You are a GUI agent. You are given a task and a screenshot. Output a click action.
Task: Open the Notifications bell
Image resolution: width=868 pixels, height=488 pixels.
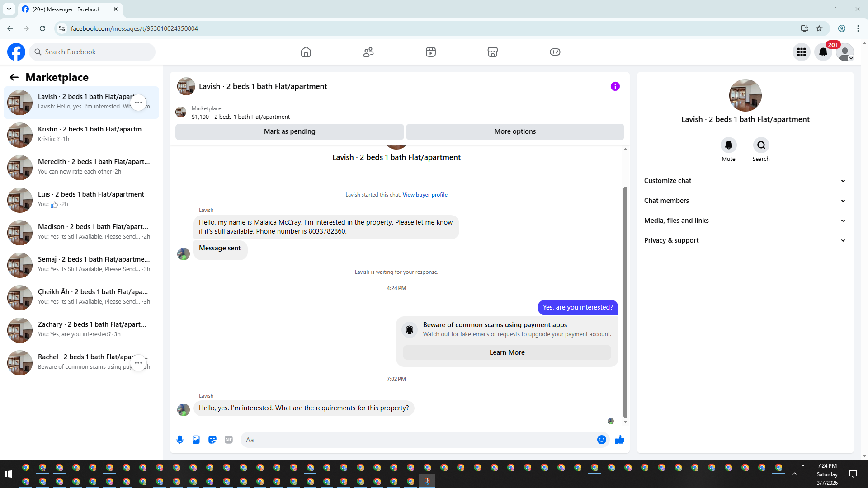click(x=823, y=52)
